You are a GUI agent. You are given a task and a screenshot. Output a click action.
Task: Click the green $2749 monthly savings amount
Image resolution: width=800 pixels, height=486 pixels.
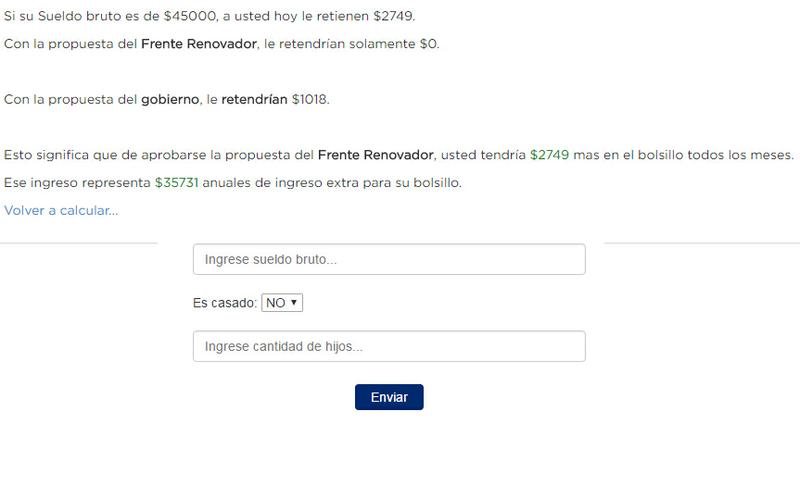[549, 155]
